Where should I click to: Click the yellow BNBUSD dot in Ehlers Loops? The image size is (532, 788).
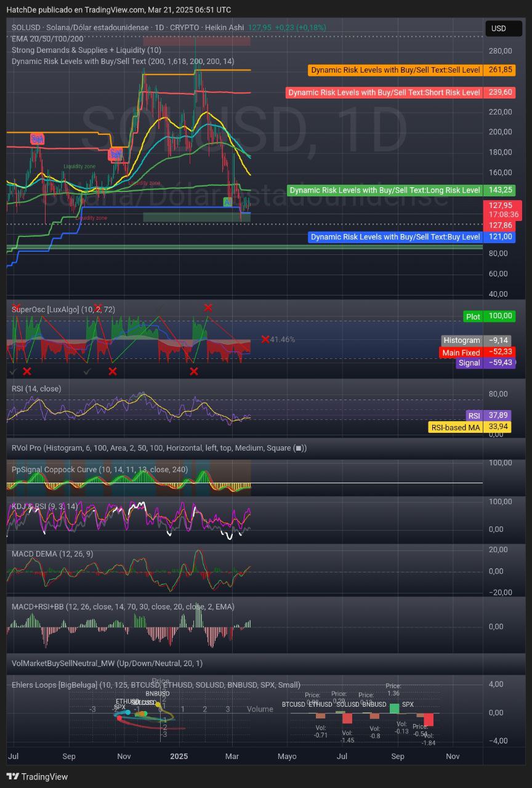158,704
